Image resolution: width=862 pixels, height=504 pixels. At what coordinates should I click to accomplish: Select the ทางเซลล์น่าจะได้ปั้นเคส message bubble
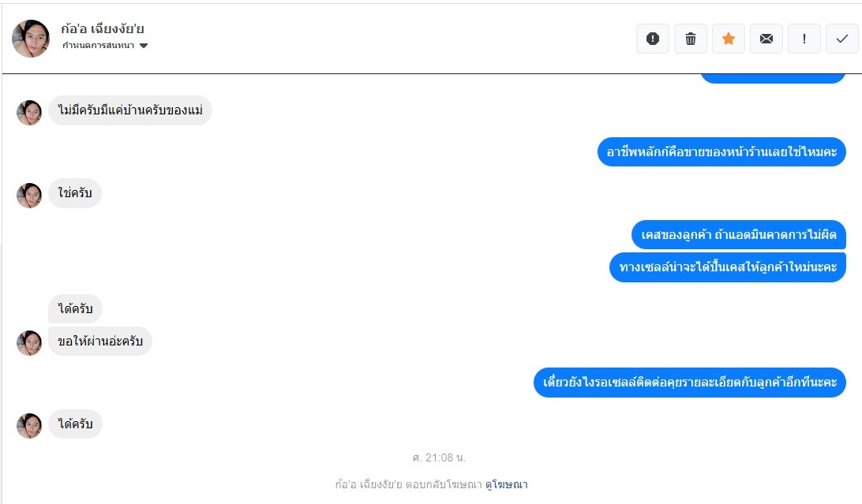(x=727, y=267)
